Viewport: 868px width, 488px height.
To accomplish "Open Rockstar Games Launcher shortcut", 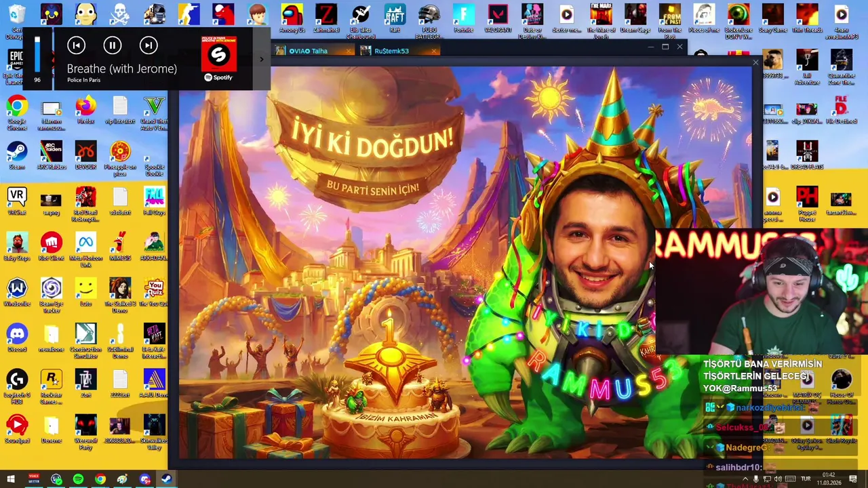I will (51, 386).
